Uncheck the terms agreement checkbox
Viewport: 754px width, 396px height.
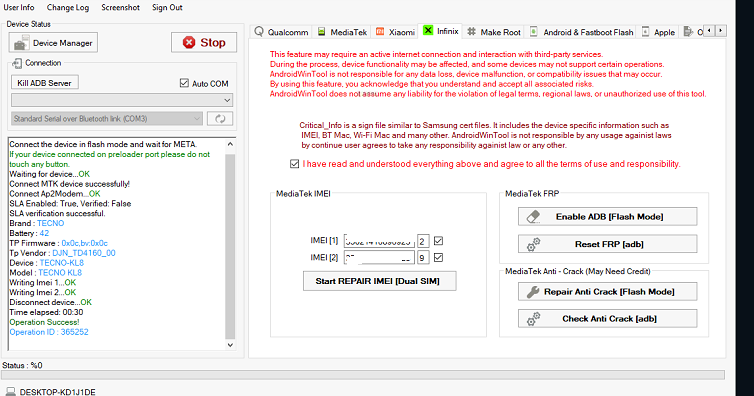[294, 164]
